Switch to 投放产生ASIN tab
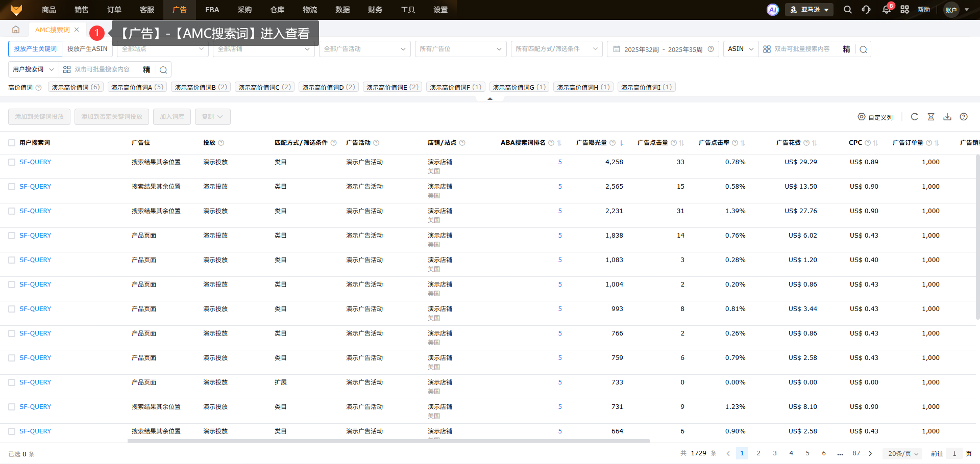980x464 pixels. [x=87, y=49]
